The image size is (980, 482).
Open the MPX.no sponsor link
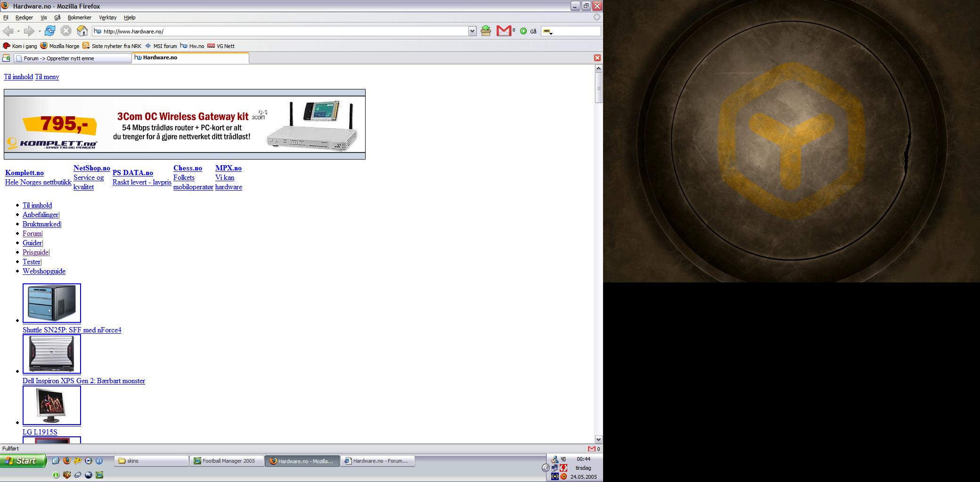(x=229, y=168)
